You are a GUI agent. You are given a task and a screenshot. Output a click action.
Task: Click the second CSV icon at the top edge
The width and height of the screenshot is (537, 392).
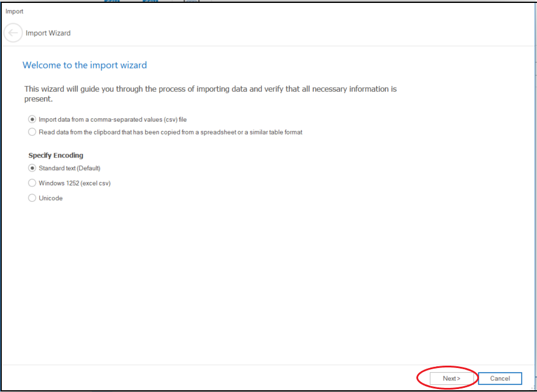pos(150,2)
